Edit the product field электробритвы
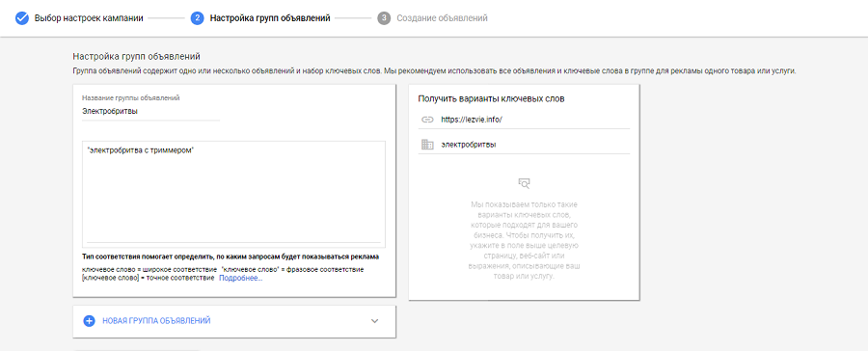 (525, 145)
